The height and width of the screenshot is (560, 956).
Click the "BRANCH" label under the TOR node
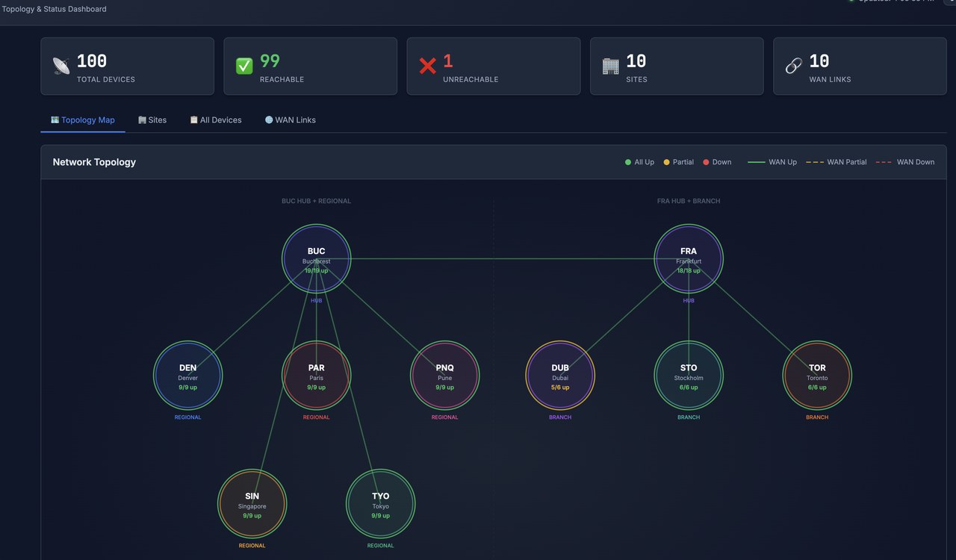(817, 417)
